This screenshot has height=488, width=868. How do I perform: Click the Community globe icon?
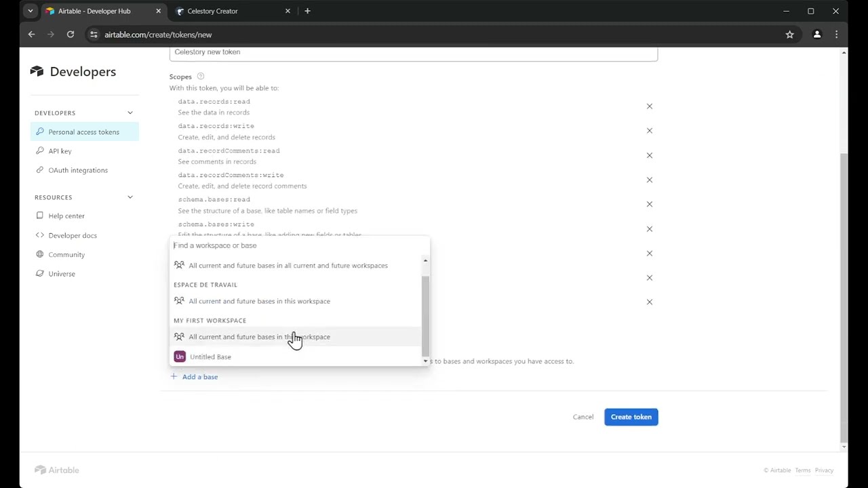[x=40, y=254]
